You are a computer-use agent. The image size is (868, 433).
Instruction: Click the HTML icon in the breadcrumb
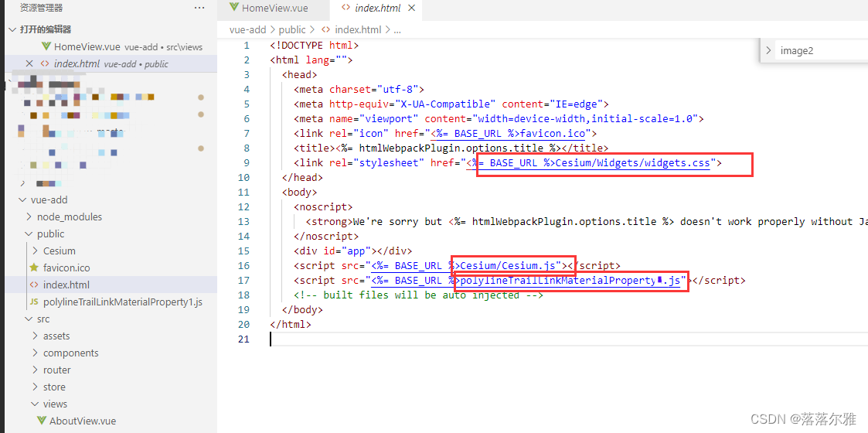(x=326, y=30)
